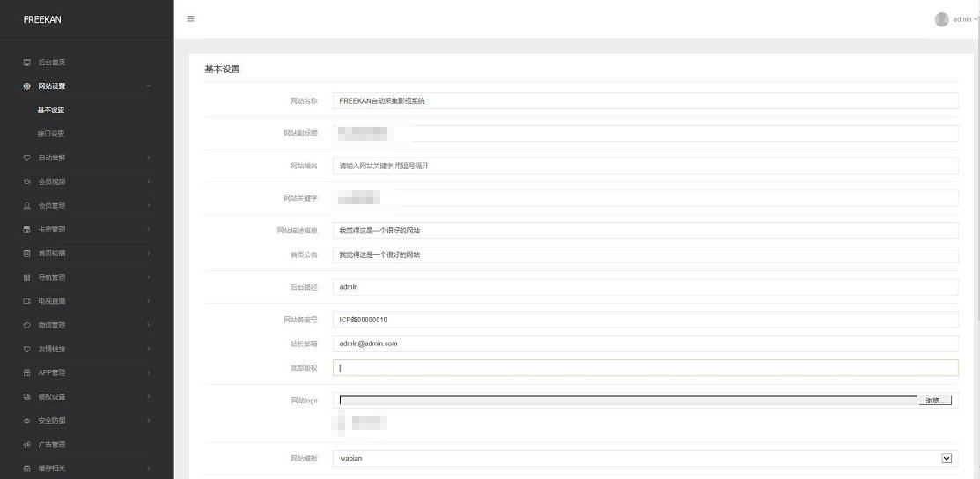Image resolution: width=980 pixels, height=479 pixels.
Task: Click the 会员管理 user icon
Action: (x=27, y=205)
